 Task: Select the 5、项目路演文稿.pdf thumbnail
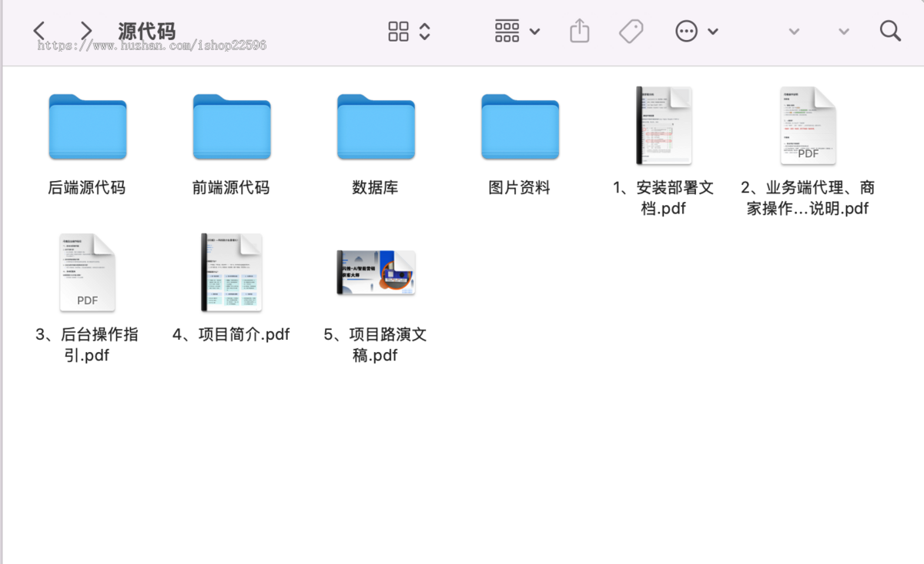coord(376,273)
